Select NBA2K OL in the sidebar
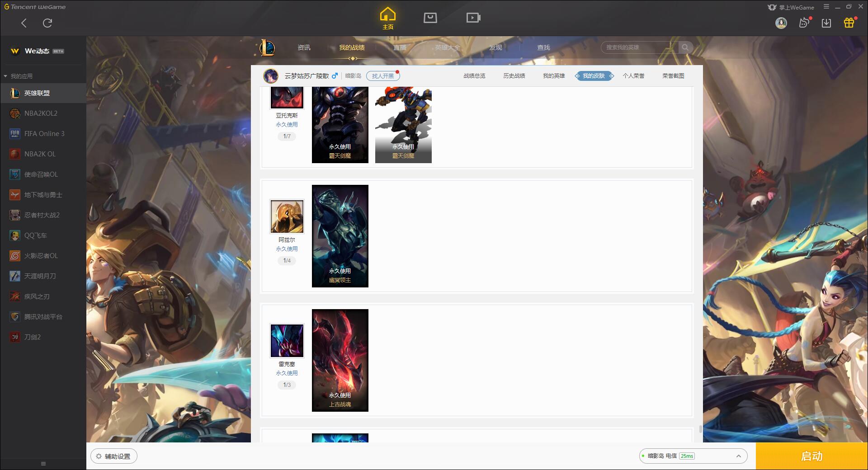Screen dimensions: 868x470 point(43,154)
